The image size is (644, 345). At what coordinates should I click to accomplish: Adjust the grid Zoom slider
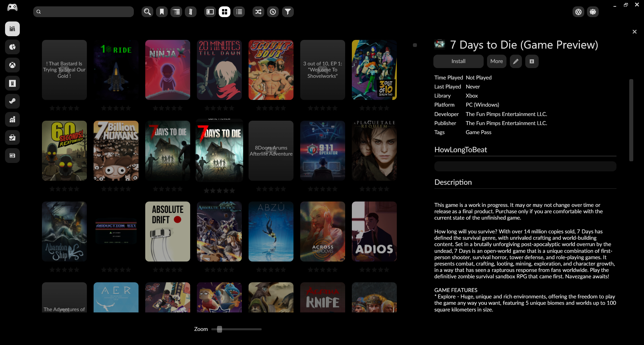coord(236,329)
